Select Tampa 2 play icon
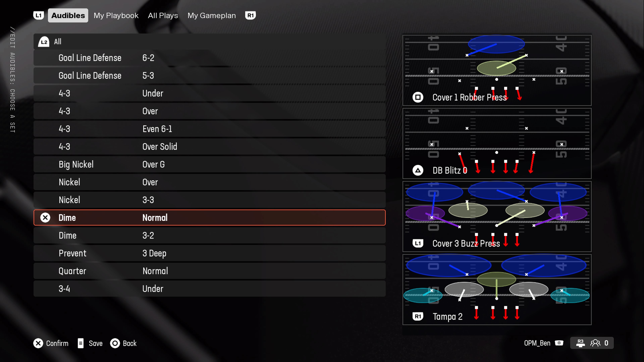644x362 pixels. [x=418, y=316]
